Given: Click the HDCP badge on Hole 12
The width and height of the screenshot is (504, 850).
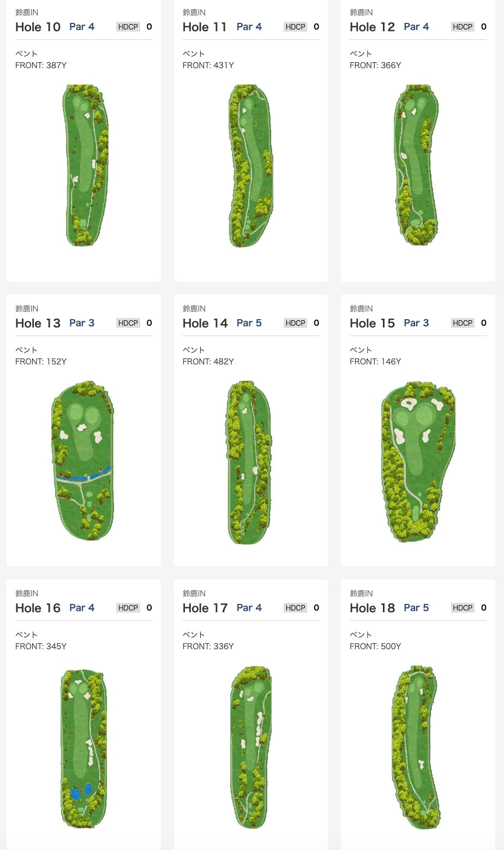Looking at the screenshot, I should 463,27.
